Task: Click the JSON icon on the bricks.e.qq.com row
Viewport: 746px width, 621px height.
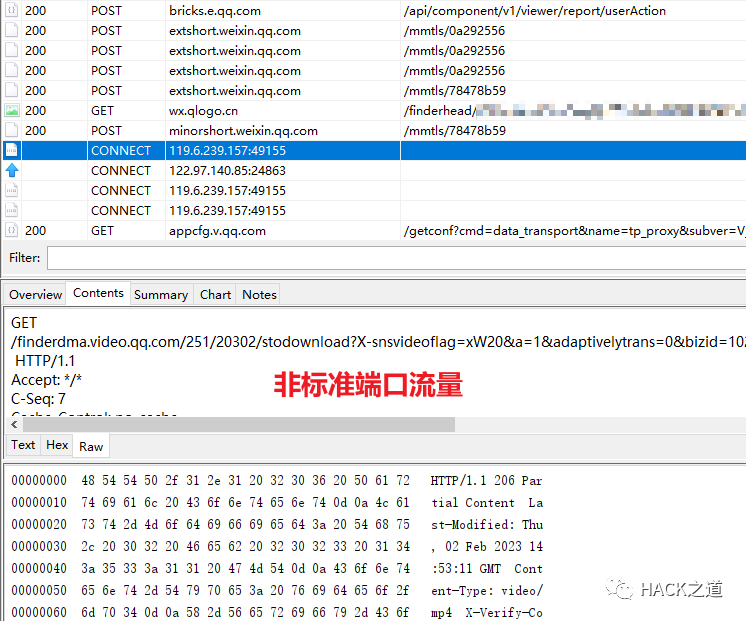Action: 12,10
